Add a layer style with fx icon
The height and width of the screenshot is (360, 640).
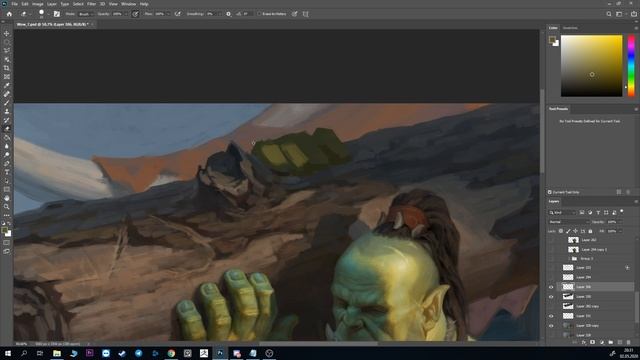coord(584,342)
